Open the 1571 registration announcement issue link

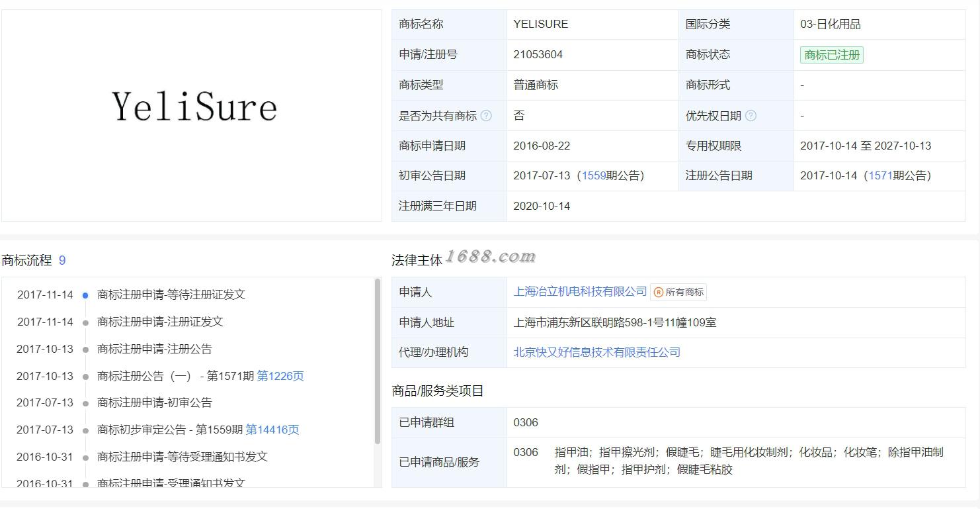[x=880, y=175]
